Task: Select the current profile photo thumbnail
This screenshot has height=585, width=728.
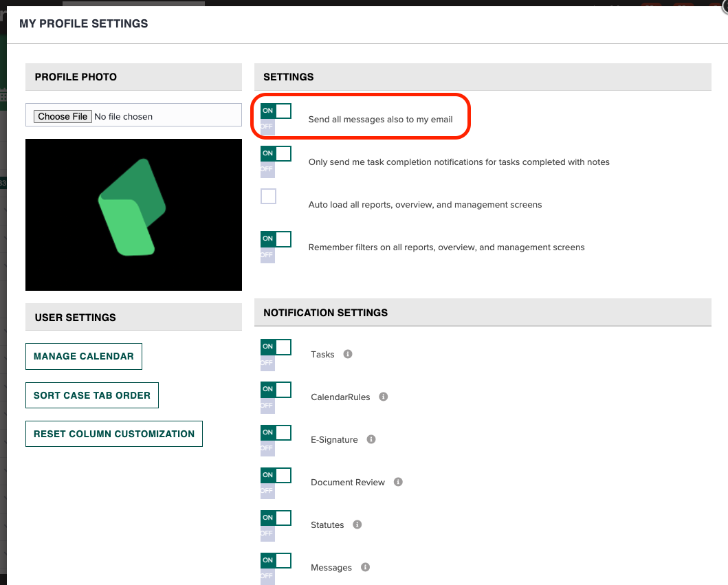Action: tap(133, 214)
